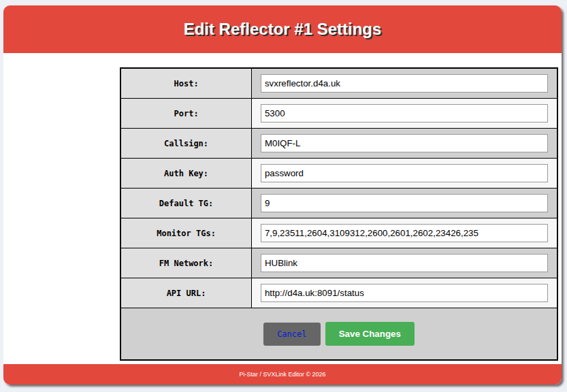Click the "FM Network:" label
567x392 pixels.
pyautogui.click(x=186, y=263)
